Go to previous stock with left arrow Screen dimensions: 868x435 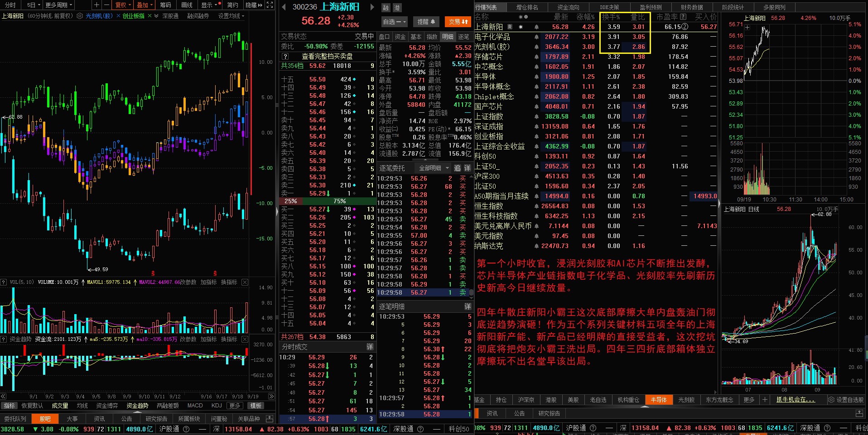coord(284,7)
